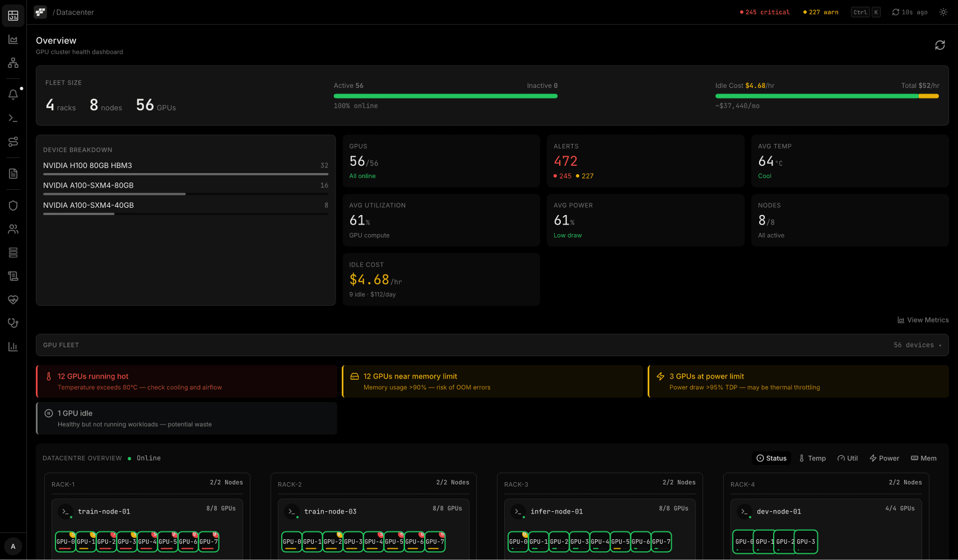Click the infer-node-01 node name
958x560 pixels.
tap(557, 511)
